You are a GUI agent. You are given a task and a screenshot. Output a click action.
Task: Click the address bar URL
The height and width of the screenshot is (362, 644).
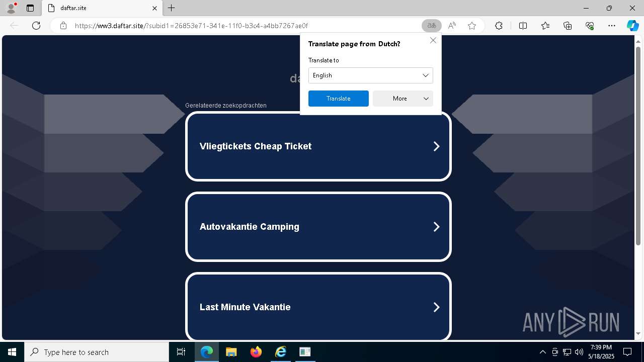[191, 26]
